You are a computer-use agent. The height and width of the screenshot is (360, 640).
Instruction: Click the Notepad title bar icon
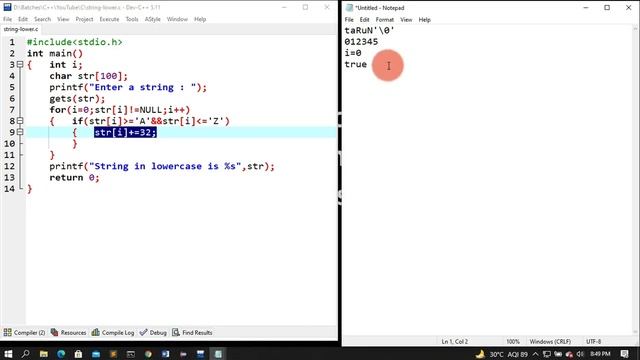point(349,8)
